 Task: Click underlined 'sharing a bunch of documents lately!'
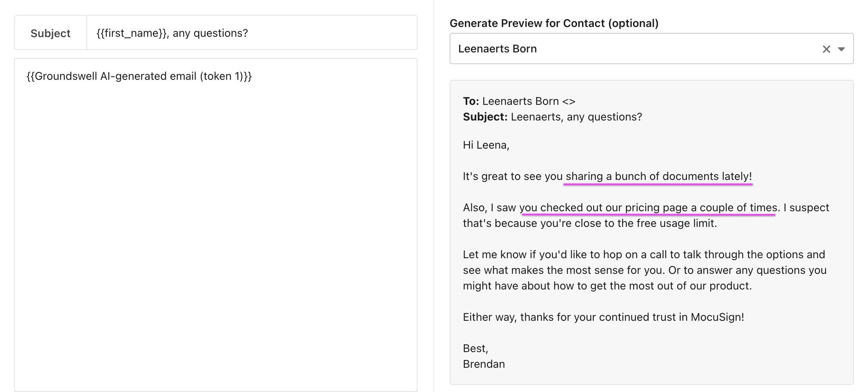[658, 176]
